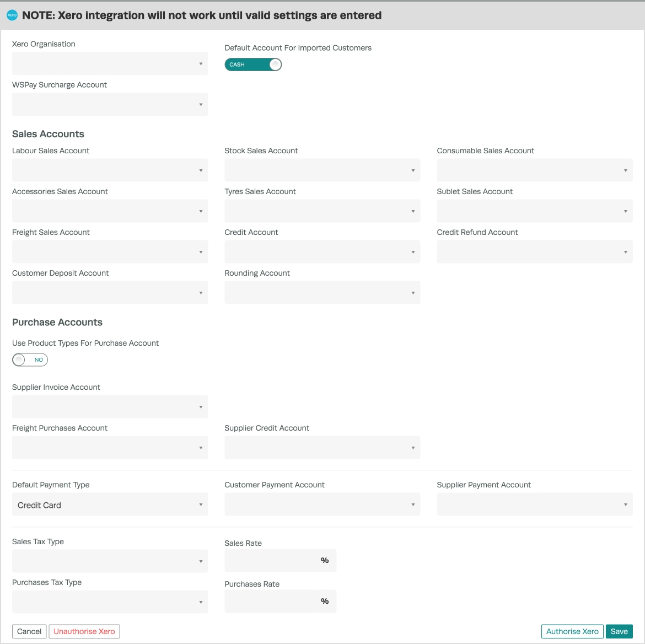Expand the Sublet Sales Account dropdown
This screenshot has width=645, height=644.
click(535, 211)
